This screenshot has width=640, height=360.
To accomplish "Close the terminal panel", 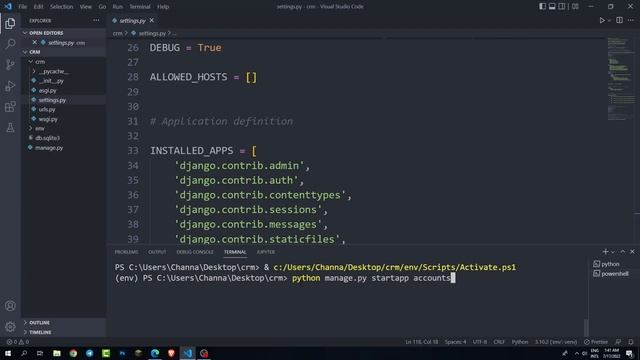I will (x=632, y=251).
